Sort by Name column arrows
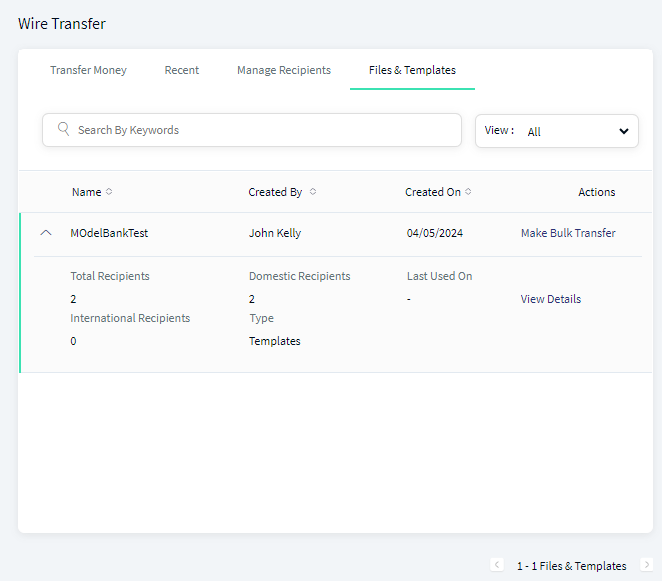 coord(109,192)
